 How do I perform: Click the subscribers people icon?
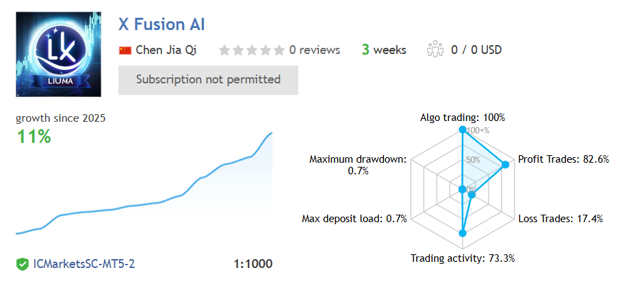pos(435,50)
